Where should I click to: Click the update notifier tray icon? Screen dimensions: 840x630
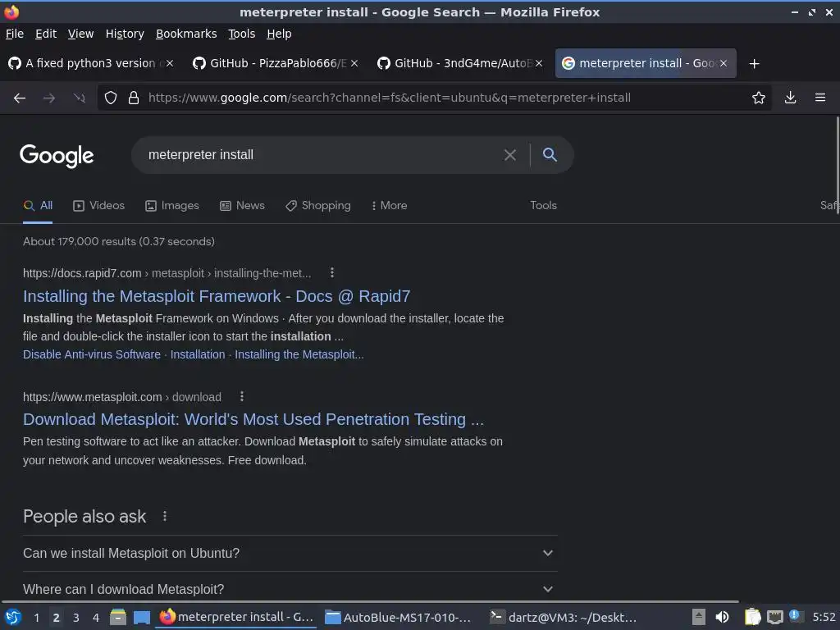[x=794, y=616]
